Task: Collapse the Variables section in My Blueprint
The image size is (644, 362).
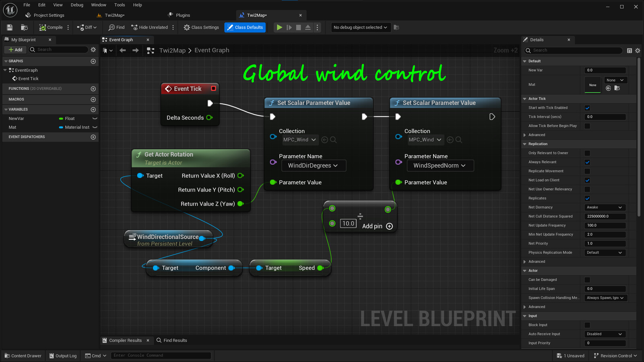Action: click(7, 109)
